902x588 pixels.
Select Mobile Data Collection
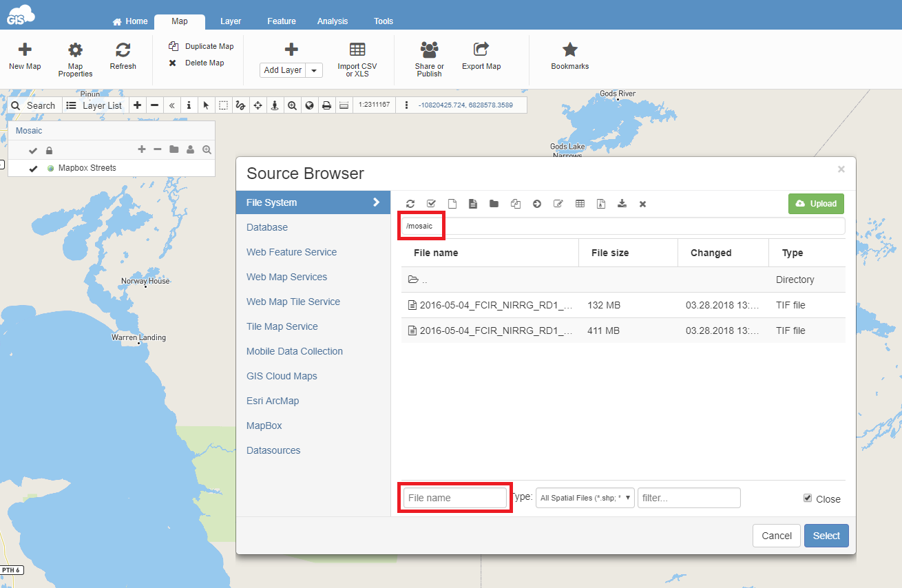point(295,351)
